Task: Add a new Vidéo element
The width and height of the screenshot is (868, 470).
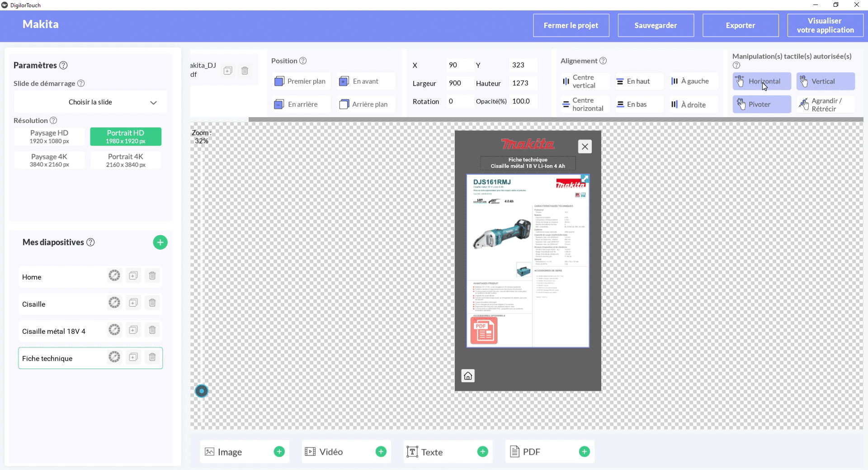Action: (x=381, y=451)
